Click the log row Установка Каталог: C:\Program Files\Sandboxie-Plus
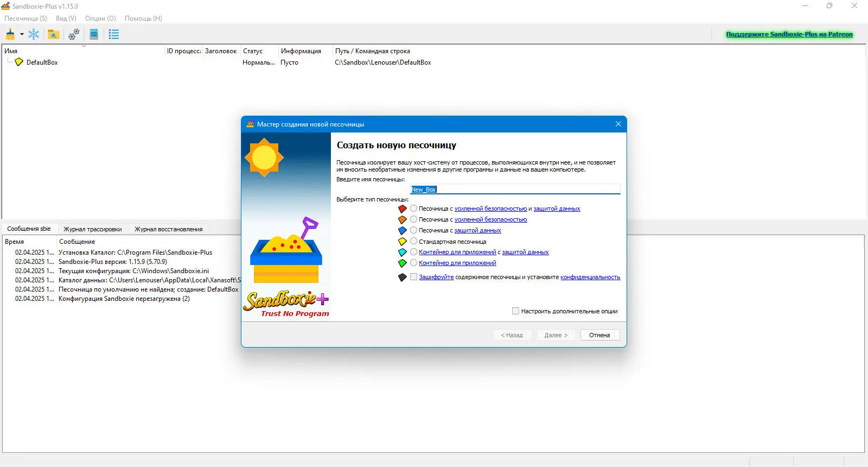Viewport: 868px width, 467px height. pyautogui.click(x=136, y=253)
